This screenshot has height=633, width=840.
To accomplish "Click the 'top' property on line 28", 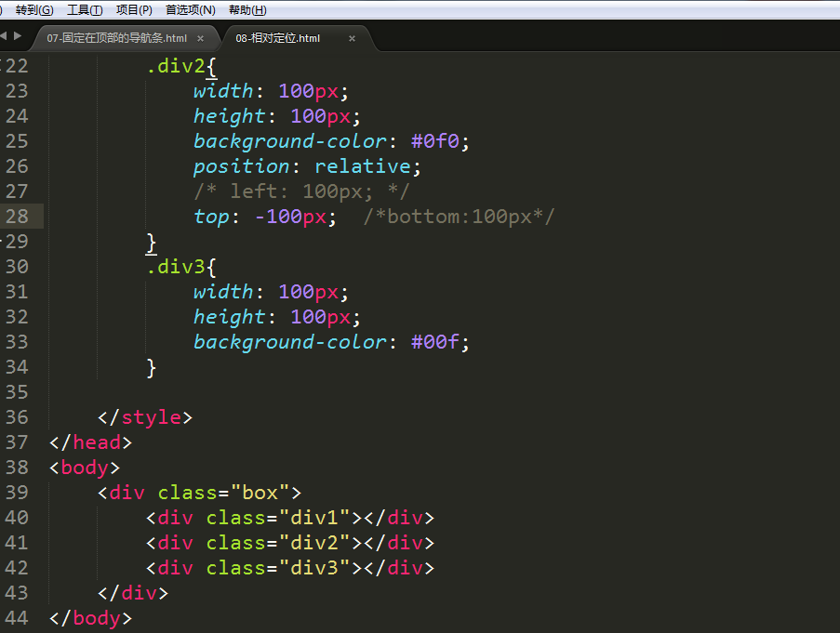I will click(211, 217).
